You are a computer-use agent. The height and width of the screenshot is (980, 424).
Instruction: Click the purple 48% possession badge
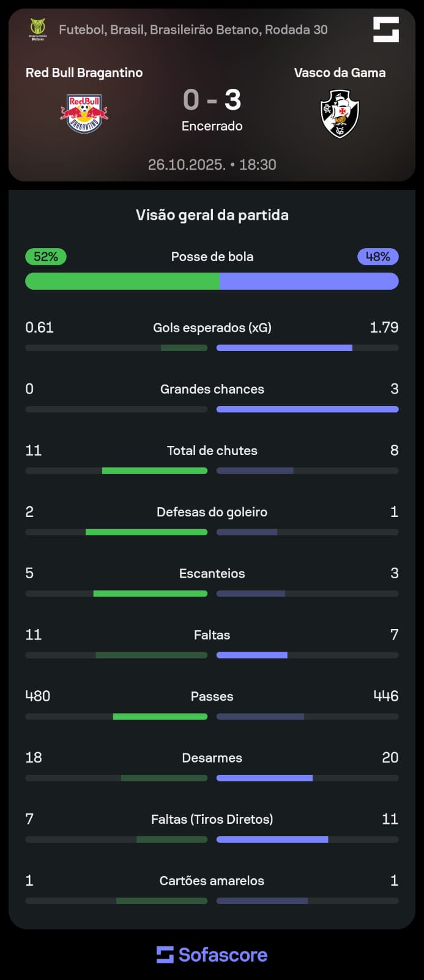coord(378,257)
